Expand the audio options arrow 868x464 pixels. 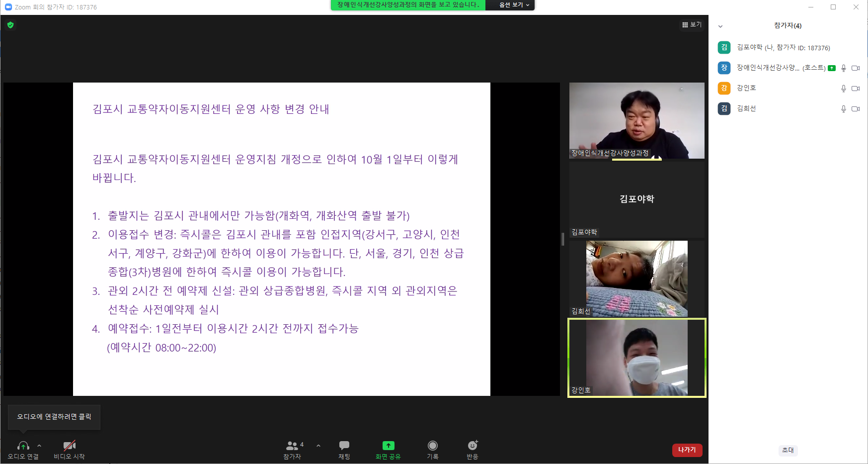coord(39,446)
